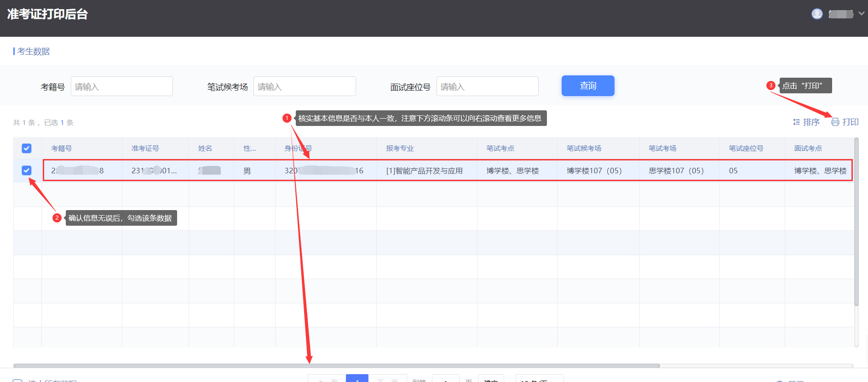Screen dimensions: 868x382
Task: Click the table's vertical scrollbar
Action: tap(856, 221)
